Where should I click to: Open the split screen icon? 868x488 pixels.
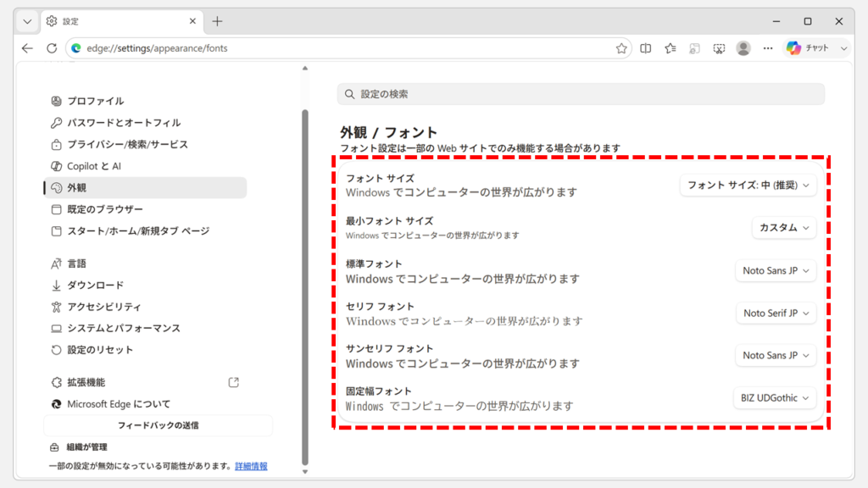tap(645, 48)
